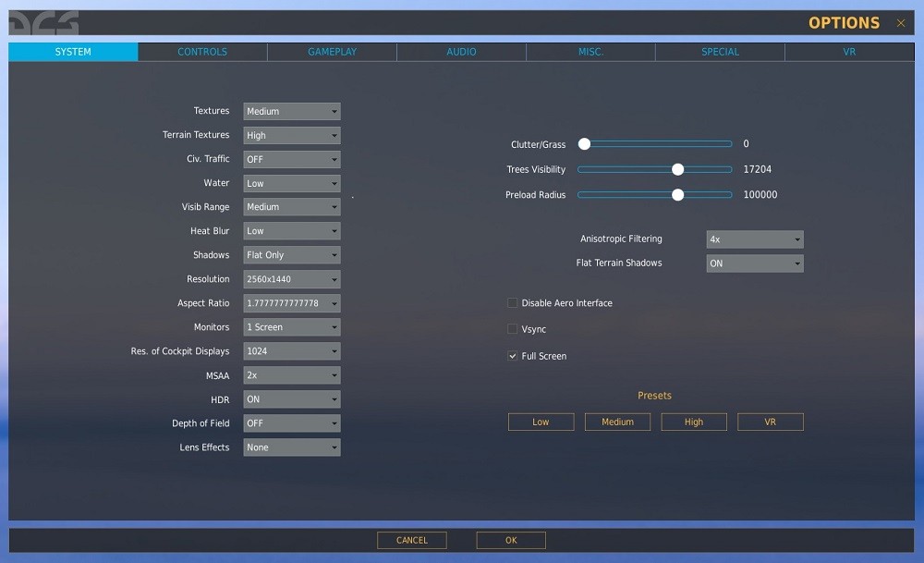This screenshot has width=924, height=563.
Task: Open the Textures dropdown set to Medium
Action: tap(292, 112)
